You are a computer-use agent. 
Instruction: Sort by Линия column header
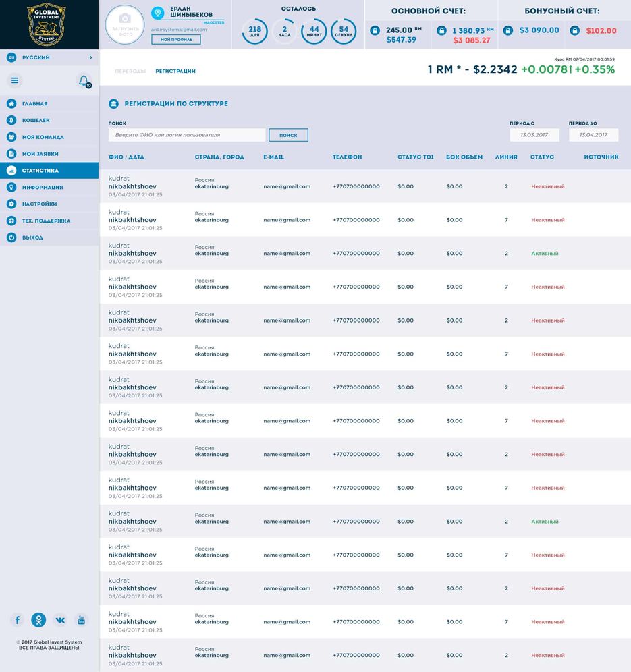[x=506, y=157]
